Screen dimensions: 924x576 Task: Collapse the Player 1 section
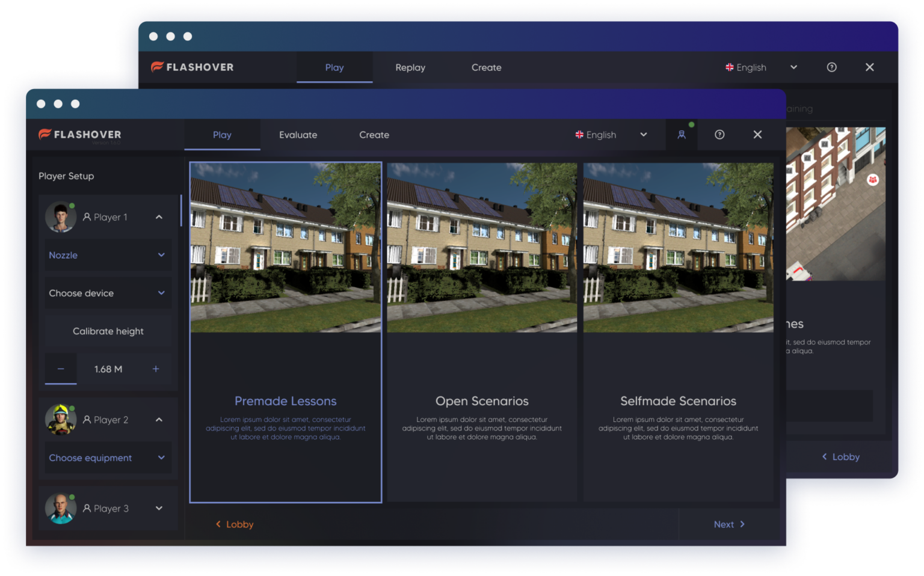159,217
